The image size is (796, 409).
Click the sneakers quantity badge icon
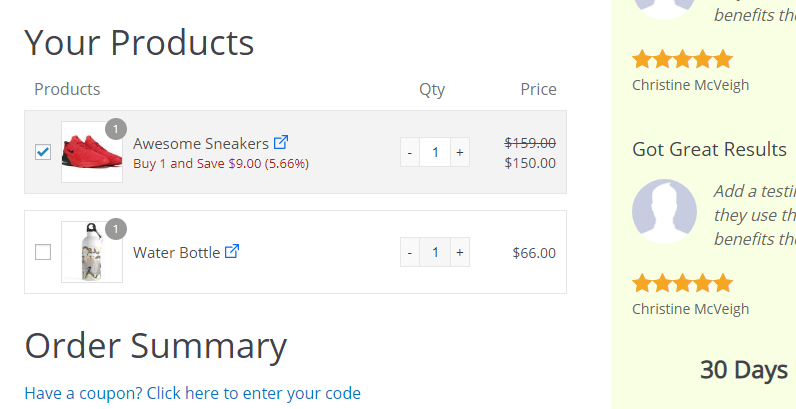tap(116, 129)
